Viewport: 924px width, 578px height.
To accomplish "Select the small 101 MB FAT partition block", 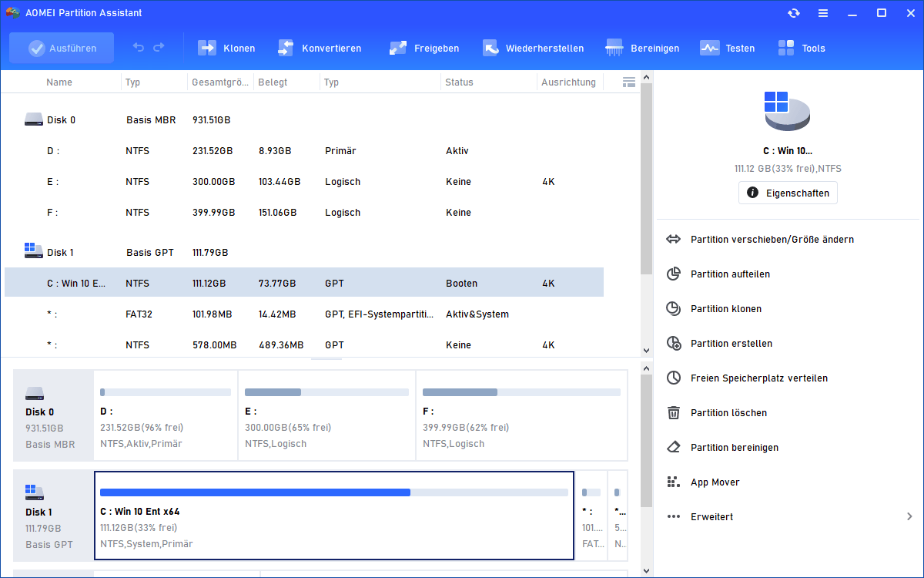I will coord(591,516).
